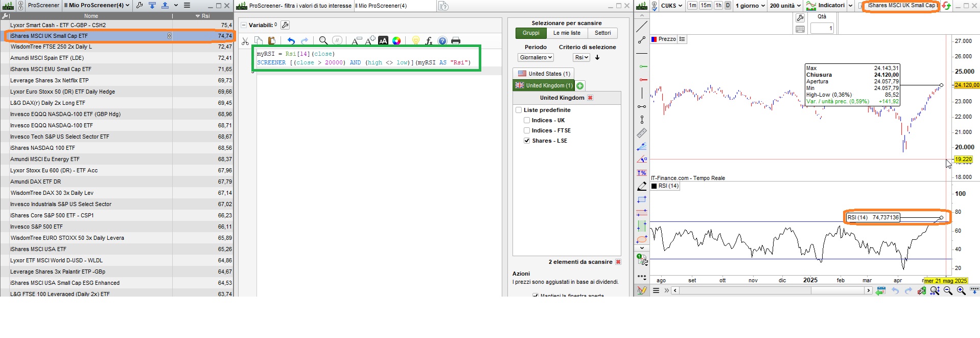Click the RSI (14) black color swatch
980x338 pixels.
(654, 186)
